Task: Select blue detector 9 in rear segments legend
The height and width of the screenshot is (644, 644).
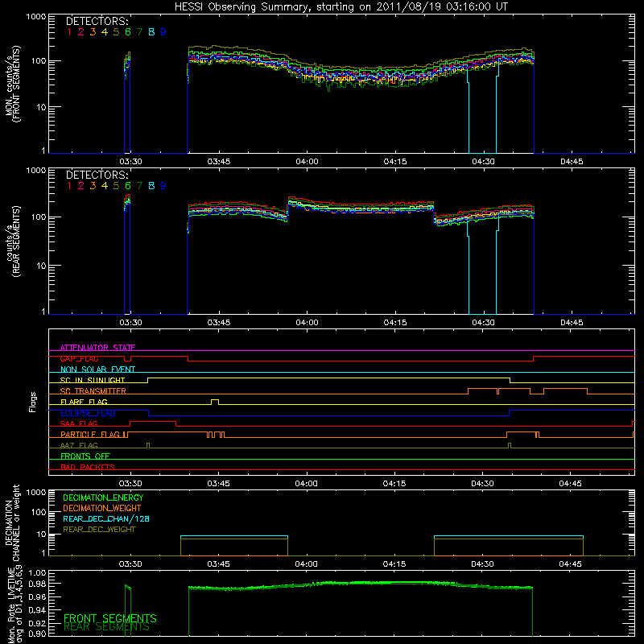Action: click(163, 186)
